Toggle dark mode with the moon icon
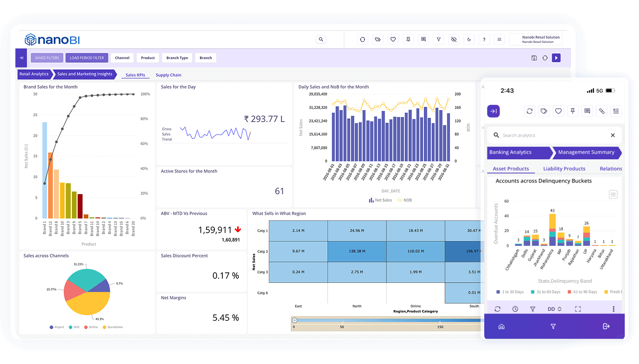 click(x=469, y=40)
